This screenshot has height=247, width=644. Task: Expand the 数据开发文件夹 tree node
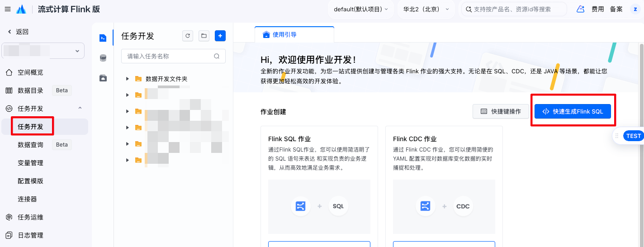point(128,79)
